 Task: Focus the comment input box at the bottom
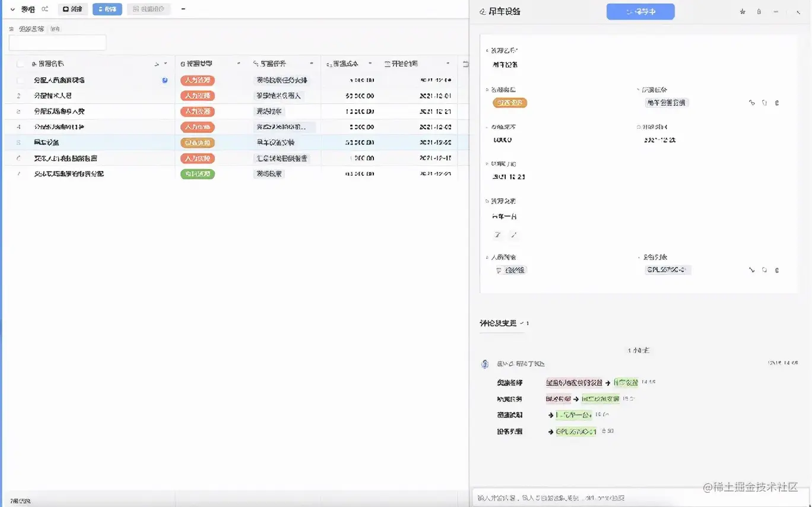(641, 498)
